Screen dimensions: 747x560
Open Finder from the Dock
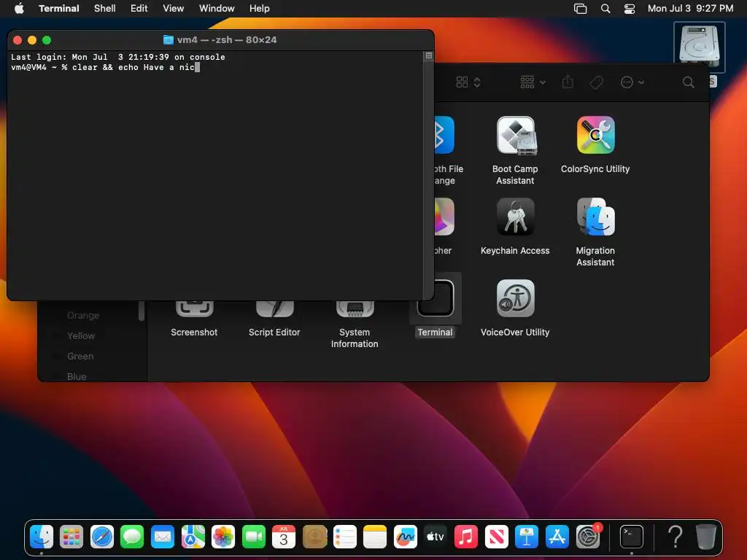(42, 537)
